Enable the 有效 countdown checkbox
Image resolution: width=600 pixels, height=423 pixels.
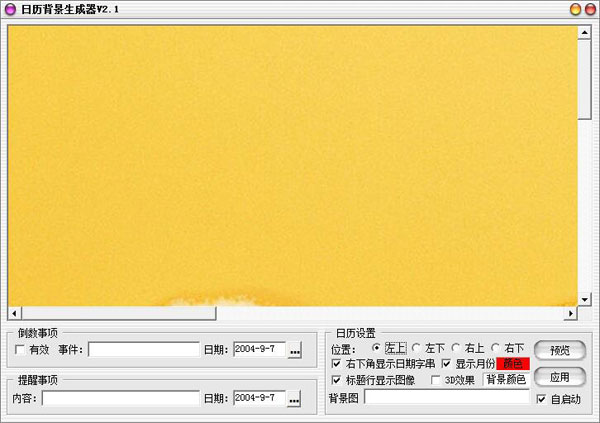tap(21, 349)
